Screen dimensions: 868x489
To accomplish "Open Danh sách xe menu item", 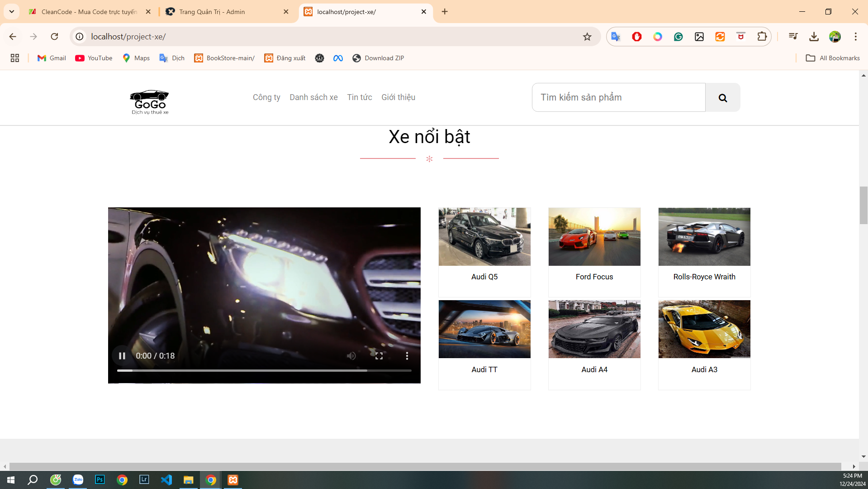I will tap(313, 97).
